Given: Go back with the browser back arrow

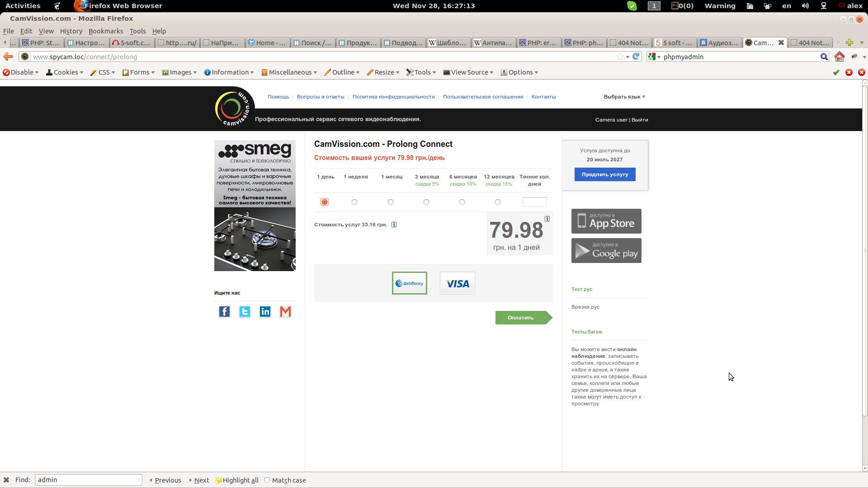Looking at the screenshot, I should [8, 56].
